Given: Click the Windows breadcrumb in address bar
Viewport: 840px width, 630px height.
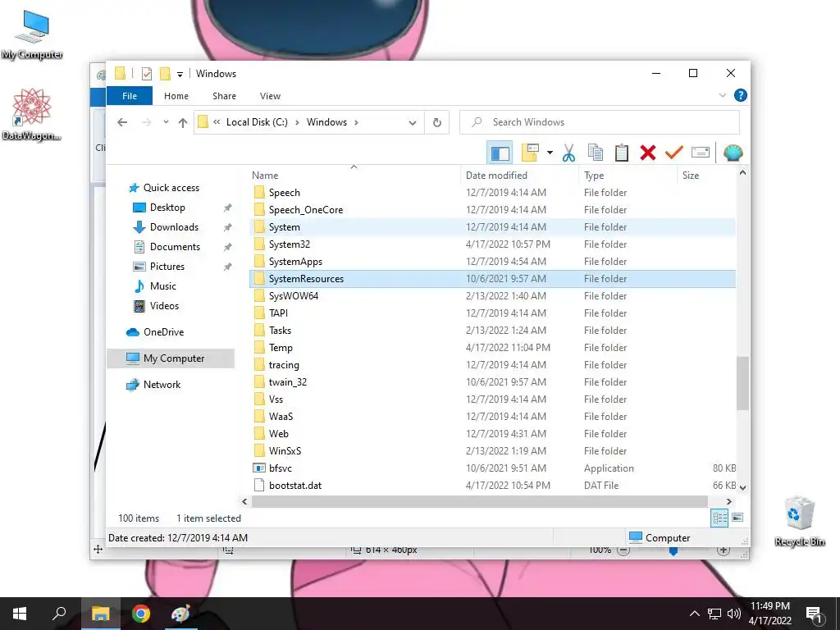Looking at the screenshot, I should coord(326,122).
